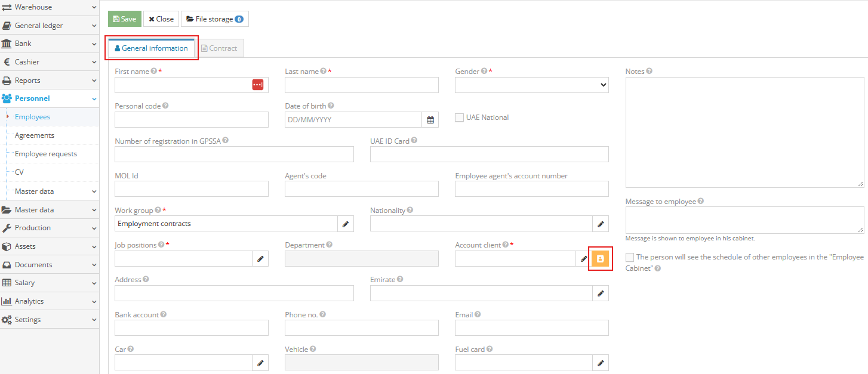Expand the Bank sidebar section
The width and height of the screenshot is (868, 374).
50,44
